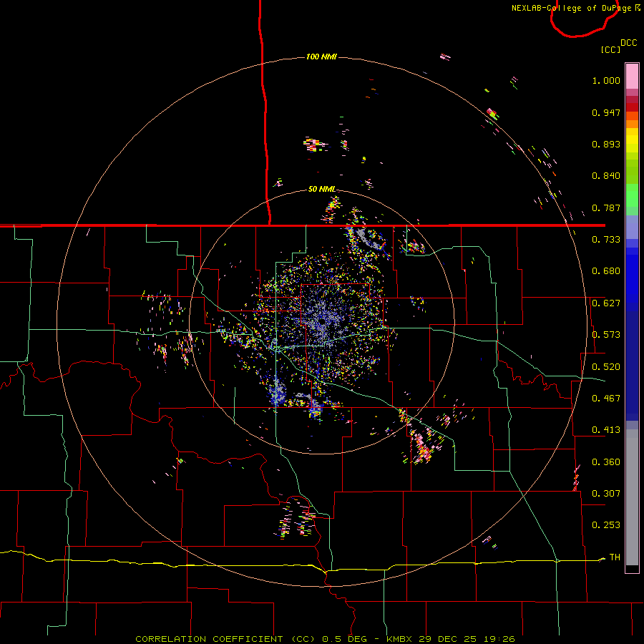
Task: Pick the bright green segment of color bar
Action: tap(632, 195)
